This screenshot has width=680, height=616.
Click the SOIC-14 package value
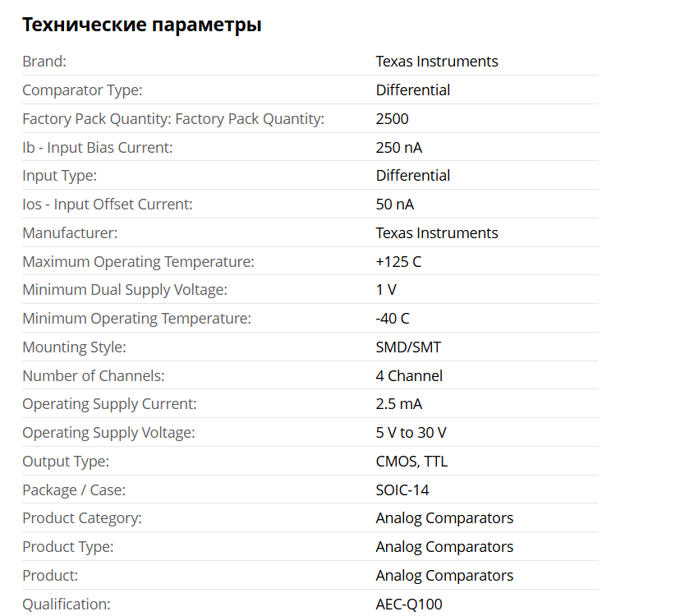point(402,490)
